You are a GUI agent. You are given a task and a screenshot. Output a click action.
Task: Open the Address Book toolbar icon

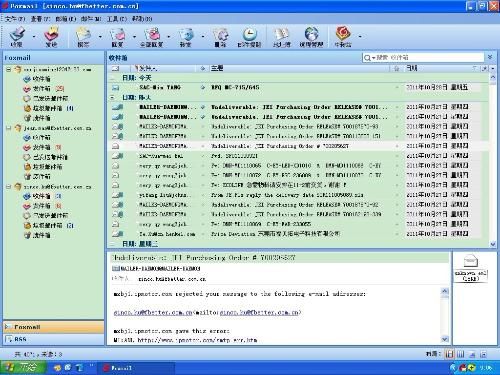282,36
